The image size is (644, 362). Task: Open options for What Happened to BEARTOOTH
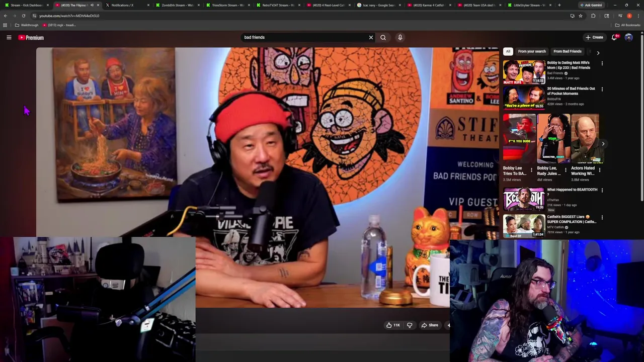click(602, 191)
